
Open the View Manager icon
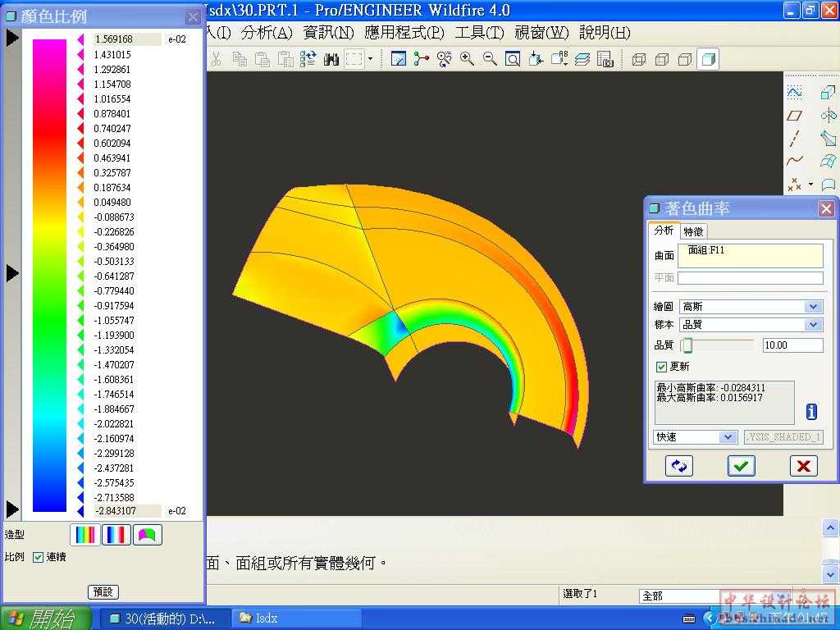pos(605,59)
